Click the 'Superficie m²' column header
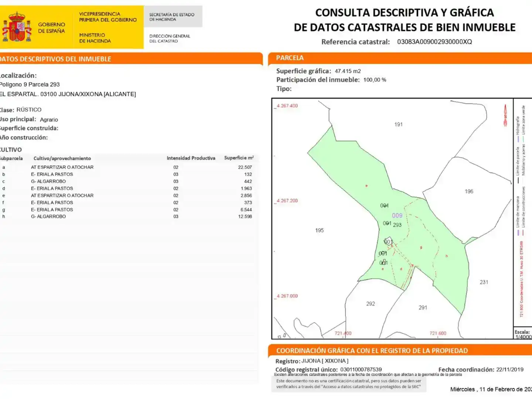This screenshot has height=399, width=532. (239, 158)
